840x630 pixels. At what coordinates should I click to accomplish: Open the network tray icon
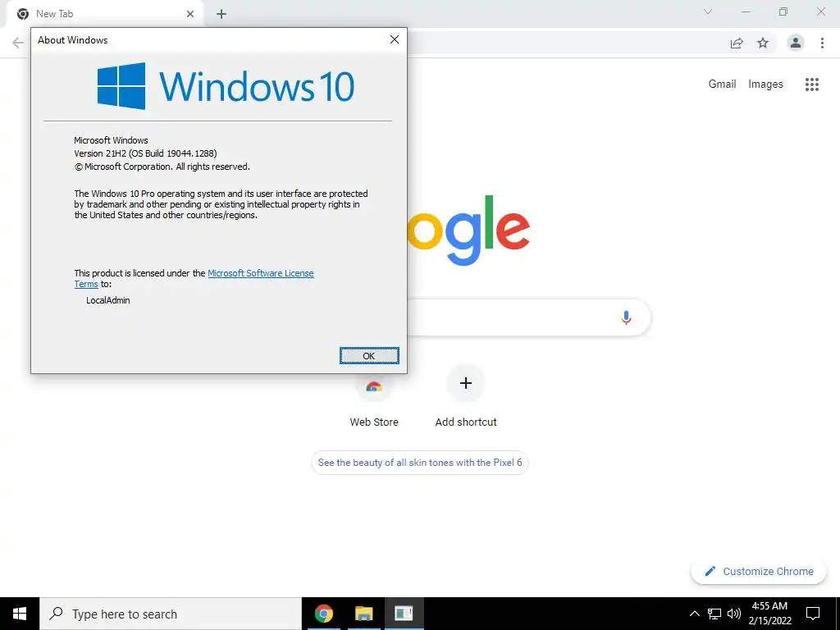pos(714,614)
